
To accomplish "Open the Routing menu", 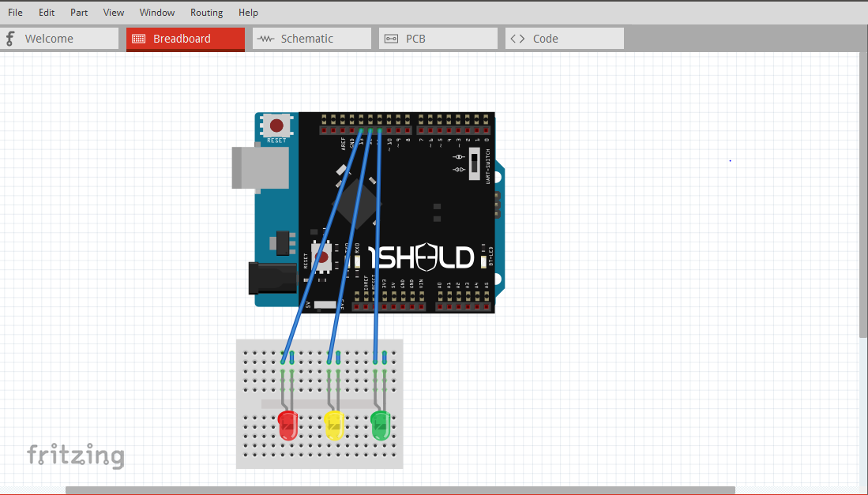I will (206, 12).
